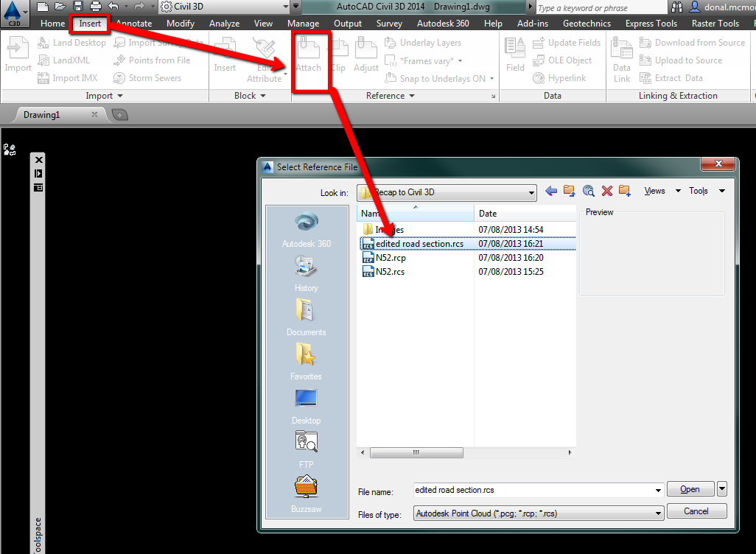Open the arrow dropdown beside Open button

[722, 489]
